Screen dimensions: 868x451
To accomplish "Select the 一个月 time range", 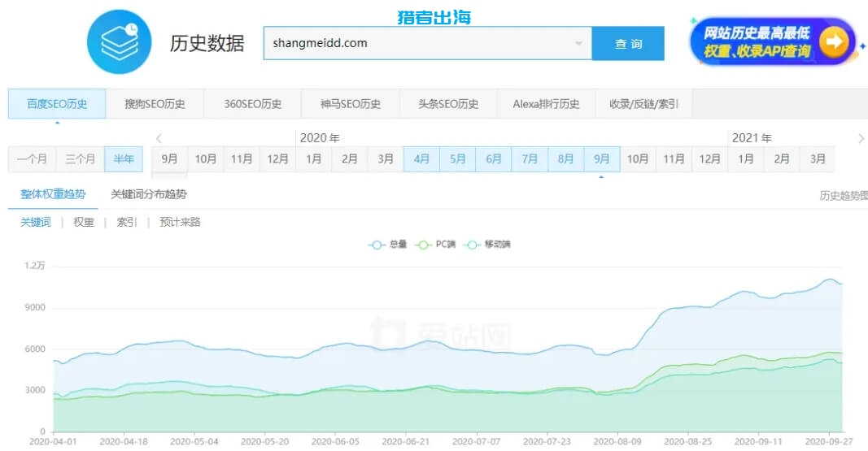I will pyautogui.click(x=32, y=159).
